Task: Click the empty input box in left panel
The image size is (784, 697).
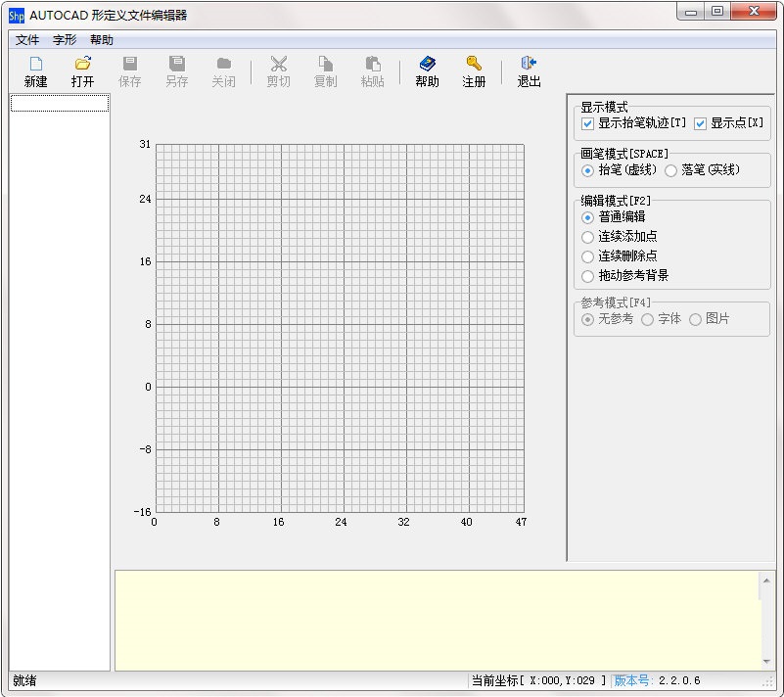Action: [x=60, y=104]
